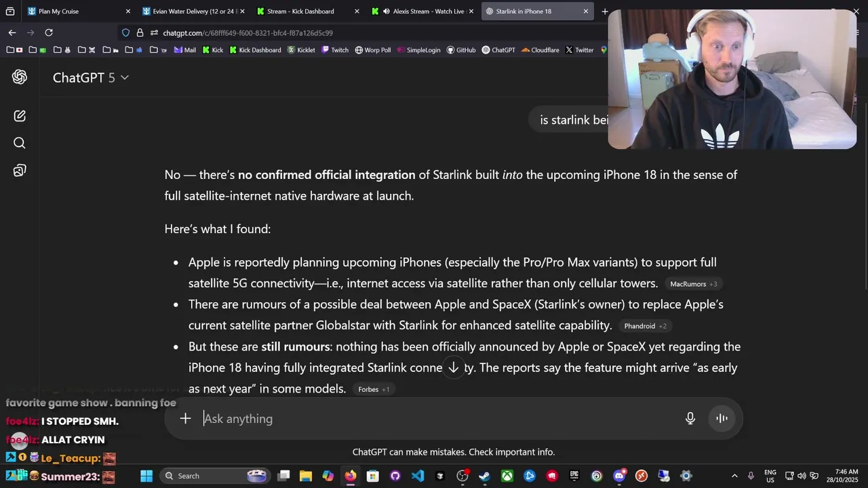Viewport: 868px width, 488px height.
Task: Open search chats magnifier in the sidebar
Action: coord(20,143)
